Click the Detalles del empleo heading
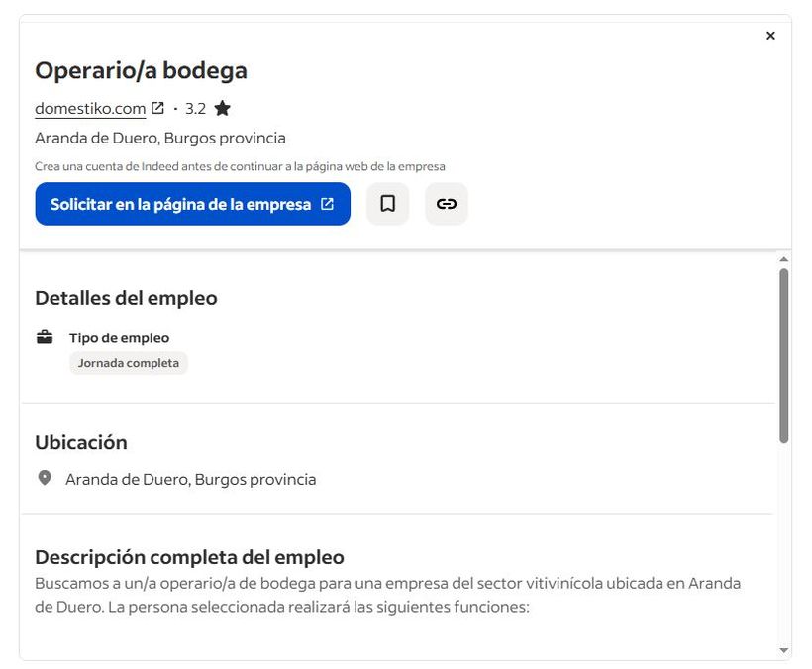 126,298
